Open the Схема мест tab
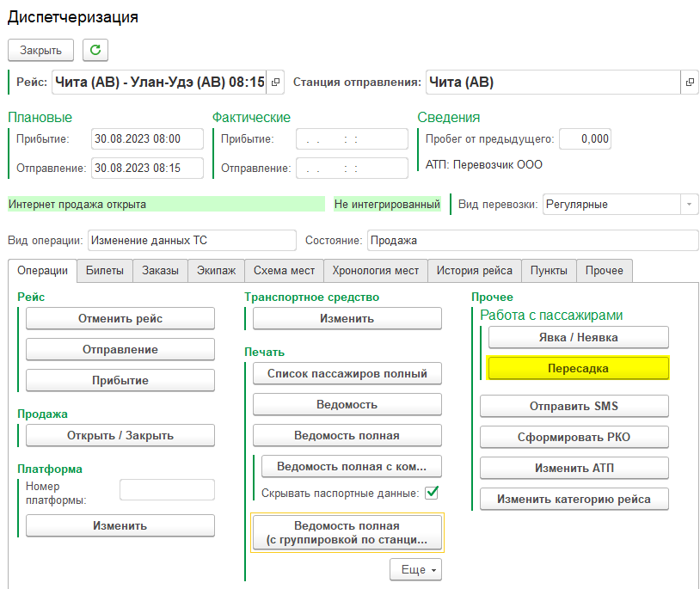700x589 pixels. coord(284,270)
